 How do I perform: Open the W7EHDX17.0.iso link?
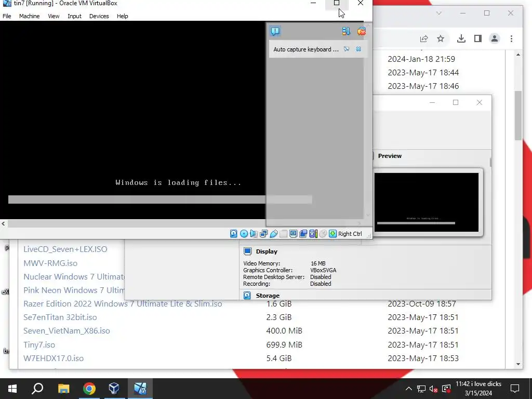point(54,358)
